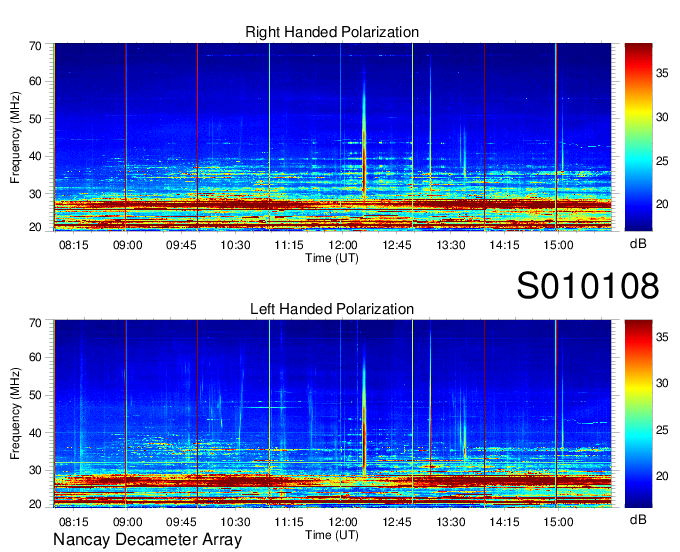Click Time (UT) label under right-handed plot
This screenshot has height=552, width=680.
point(332,258)
